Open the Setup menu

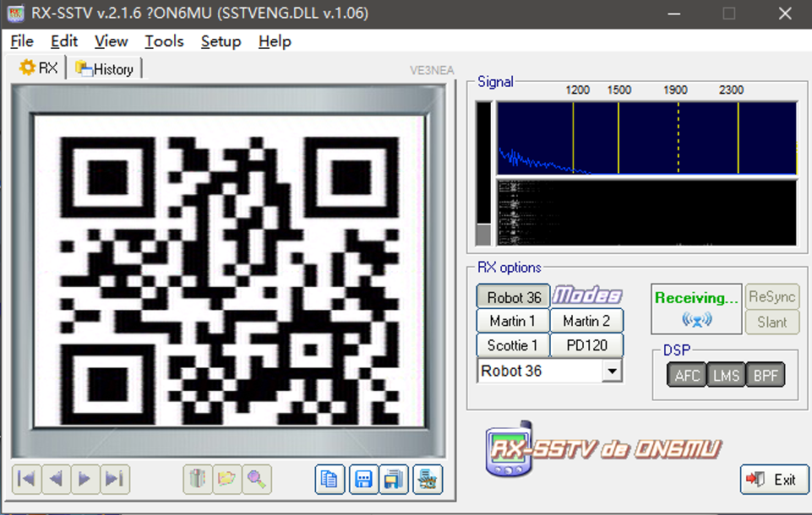pyautogui.click(x=221, y=41)
